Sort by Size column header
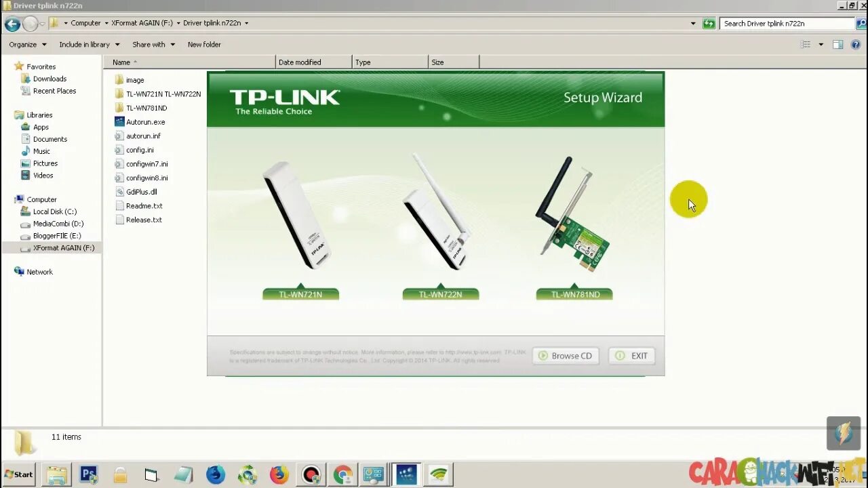 (454, 62)
